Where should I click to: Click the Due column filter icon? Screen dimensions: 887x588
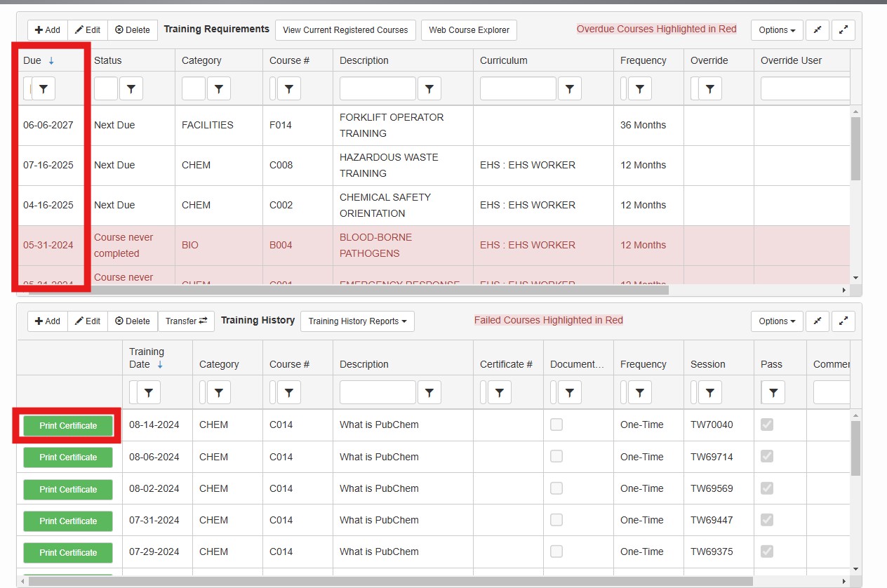[x=44, y=88]
